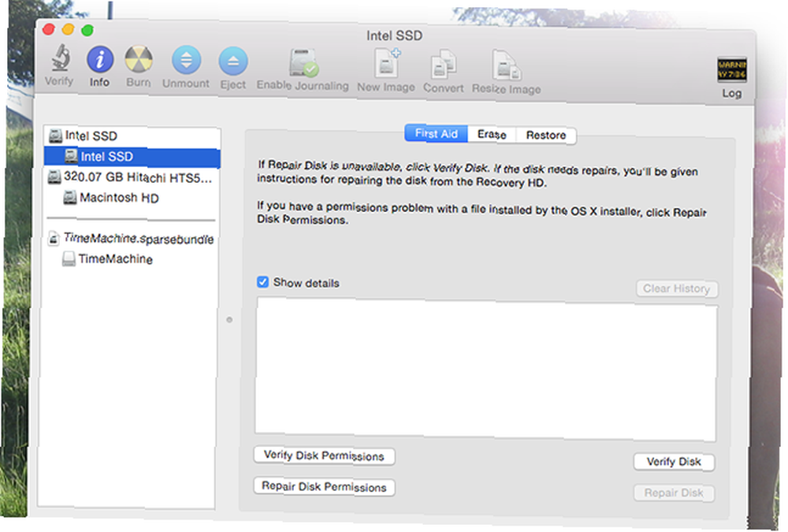Zoom the window with the green button
Screen dimensions: 788x532
[x=87, y=30]
